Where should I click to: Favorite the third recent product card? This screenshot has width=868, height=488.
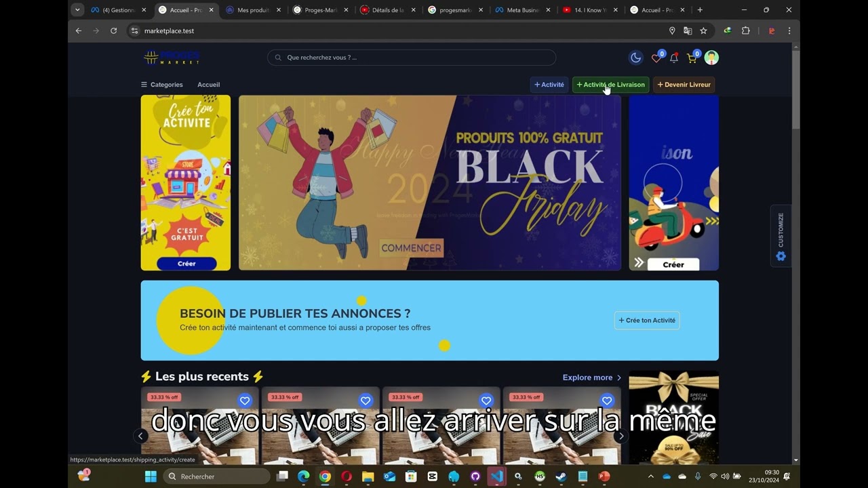coord(486,401)
